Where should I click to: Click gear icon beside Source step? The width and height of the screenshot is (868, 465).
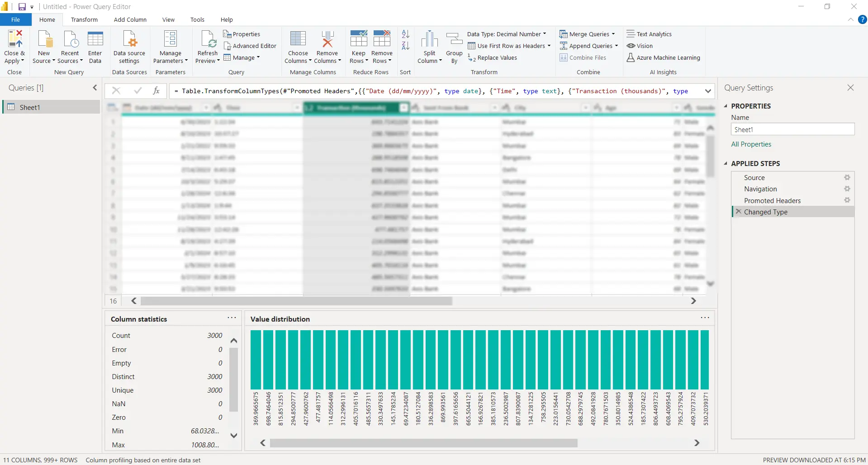tap(847, 178)
